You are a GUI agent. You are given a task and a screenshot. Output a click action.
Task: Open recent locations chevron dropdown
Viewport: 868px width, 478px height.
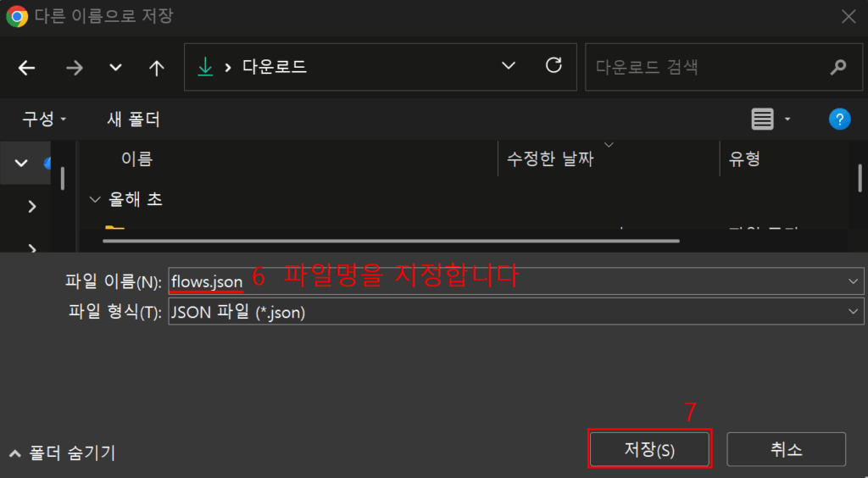(x=115, y=68)
